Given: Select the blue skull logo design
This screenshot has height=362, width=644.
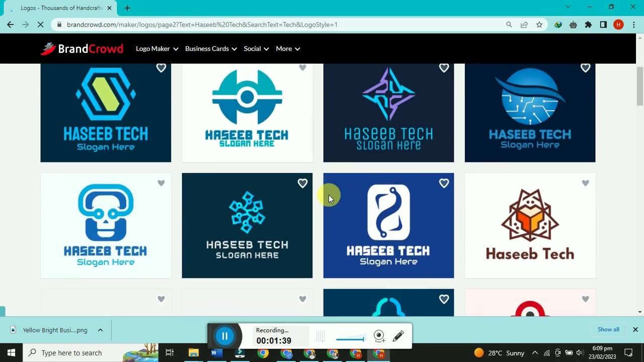Looking at the screenshot, I should (x=106, y=226).
